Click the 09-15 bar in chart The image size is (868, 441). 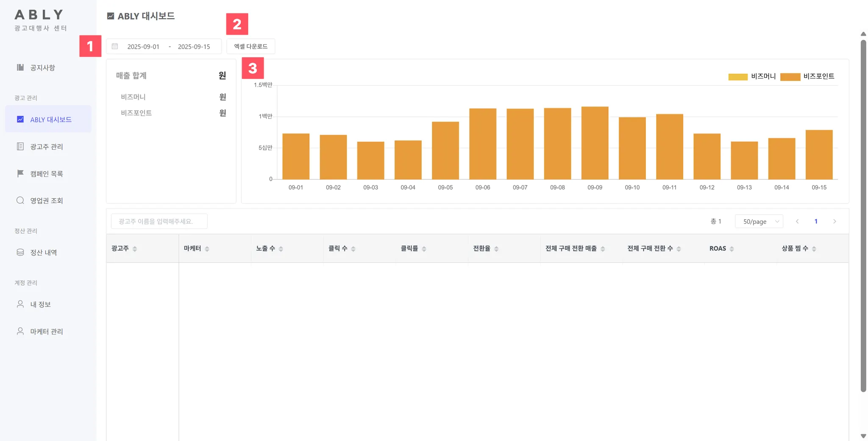click(819, 155)
